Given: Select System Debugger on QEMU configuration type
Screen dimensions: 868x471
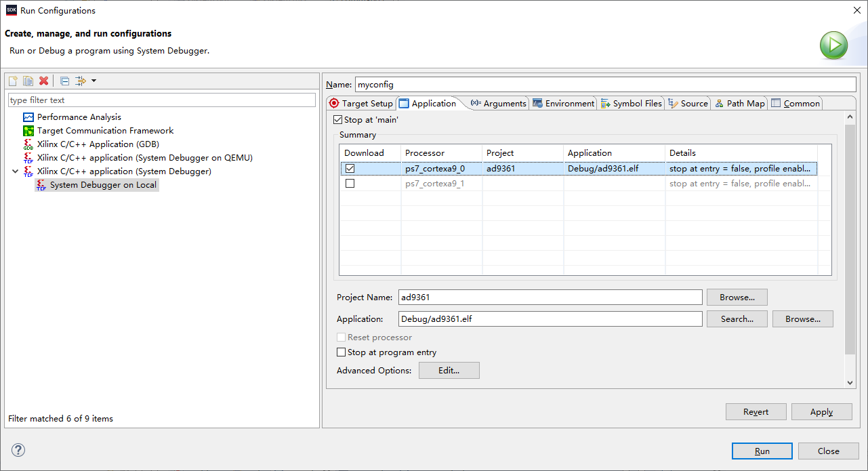Looking at the screenshot, I should (x=145, y=158).
